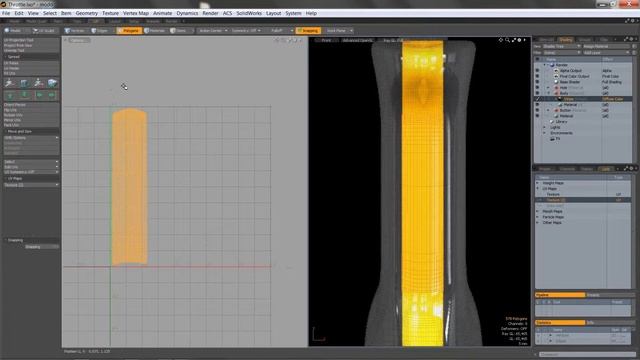Click the Fit UVs button
This screenshot has height=360, width=640.
pos(31,73)
